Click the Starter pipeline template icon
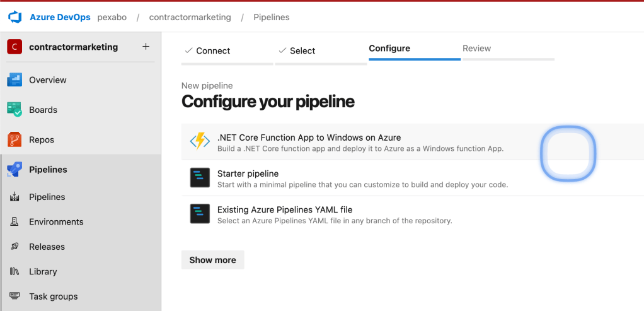The image size is (644, 311). [x=200, y=178]
